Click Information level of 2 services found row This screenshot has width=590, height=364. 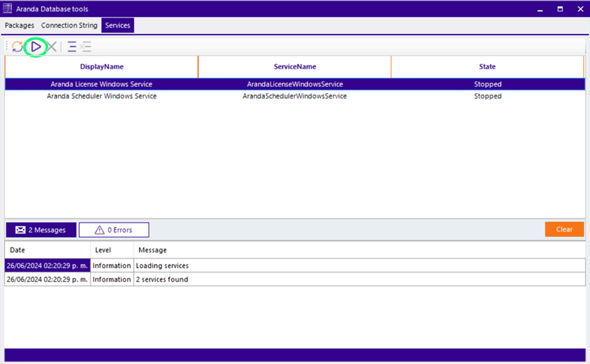[x=111, y=280]
